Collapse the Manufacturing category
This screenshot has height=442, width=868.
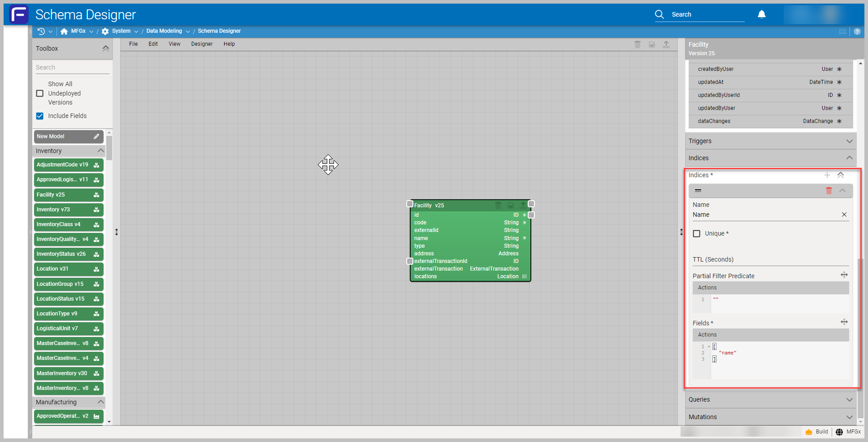click(100, 402)
